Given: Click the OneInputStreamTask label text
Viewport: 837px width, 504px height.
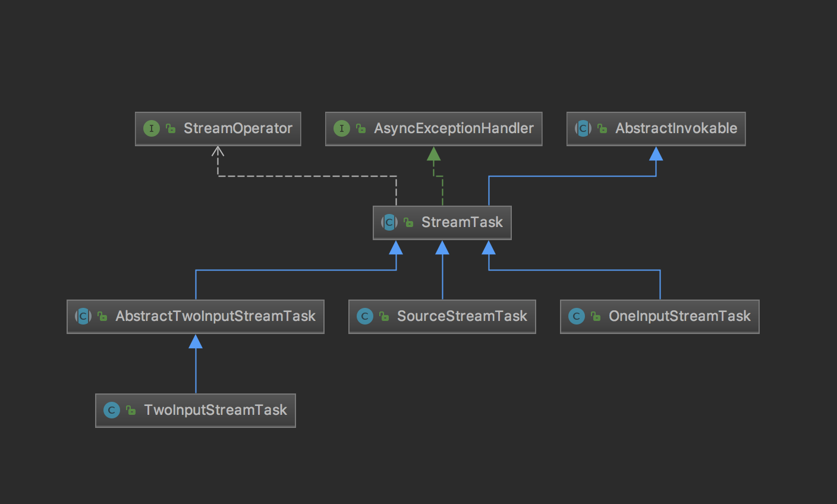Looking at the screenshot, I should coord(679,316).
